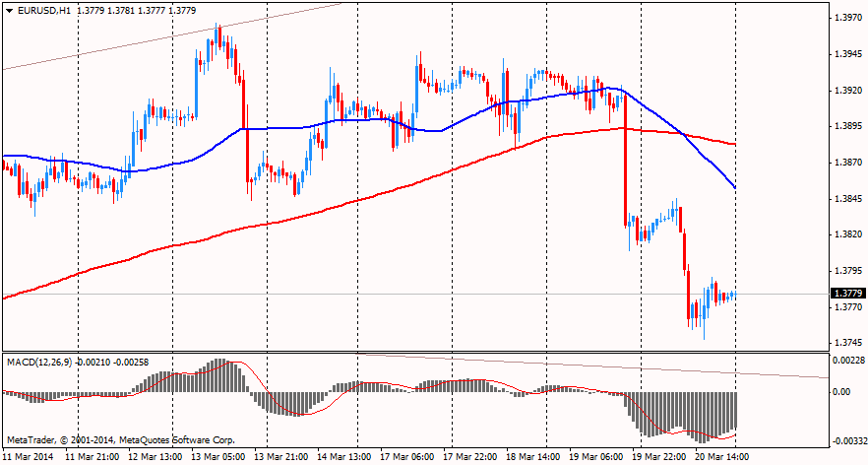Screen dimensions: 868x465
Task: Select the OHLC quote 1.3779 1.3781 1.3777 1.3779
Action: coord(137,11)
